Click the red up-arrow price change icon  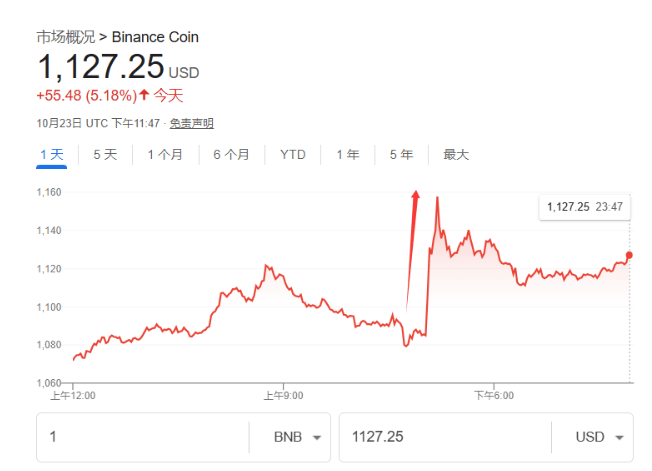[144, 96]
